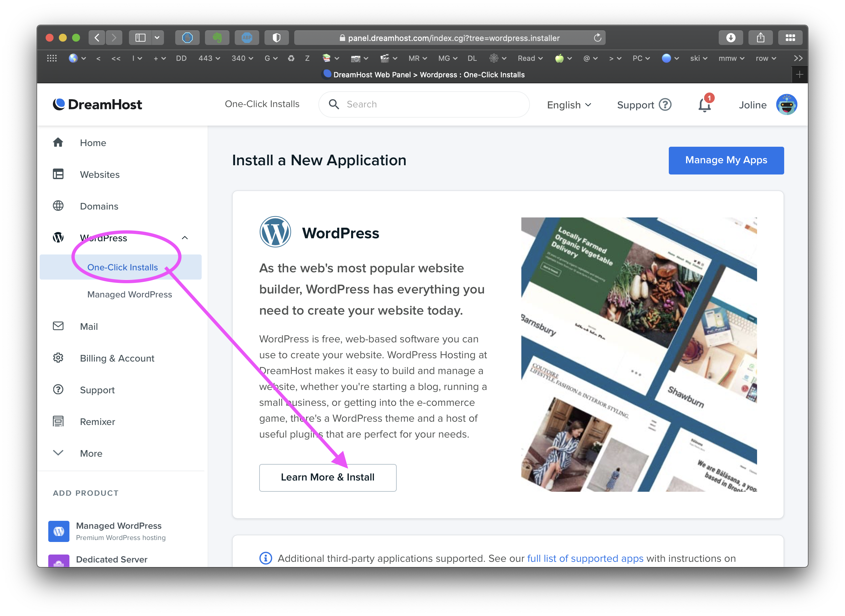Click the Safari downloads icon
The image size is (845, 616).
[731, 38]
